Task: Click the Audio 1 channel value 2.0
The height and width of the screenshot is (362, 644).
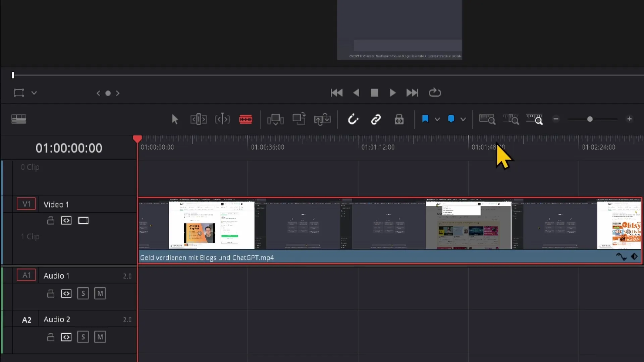Action: coord(127,276)
